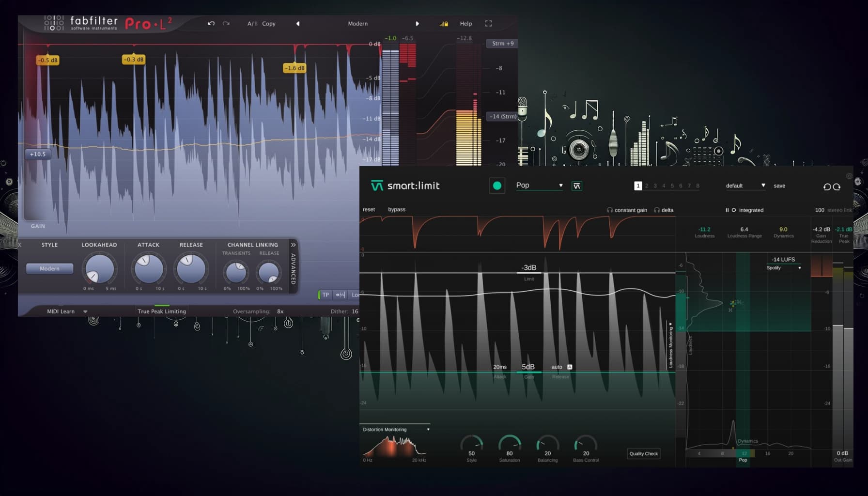Toggle A/B comparison in Pro-L 2

(x=252, y=24)
